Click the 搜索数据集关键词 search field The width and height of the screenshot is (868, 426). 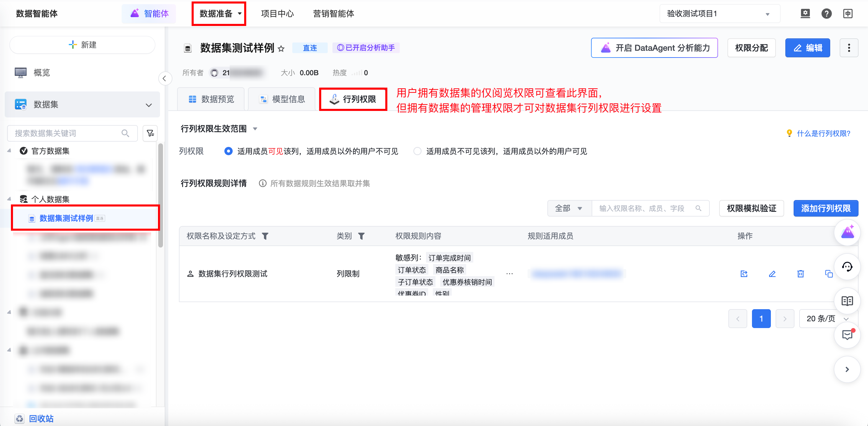[x=67, y=133]
